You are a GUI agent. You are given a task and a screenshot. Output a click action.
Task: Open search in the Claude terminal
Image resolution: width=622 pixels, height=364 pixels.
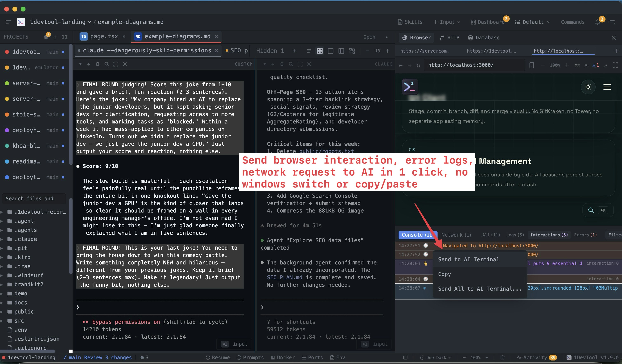tap(291, 64)
